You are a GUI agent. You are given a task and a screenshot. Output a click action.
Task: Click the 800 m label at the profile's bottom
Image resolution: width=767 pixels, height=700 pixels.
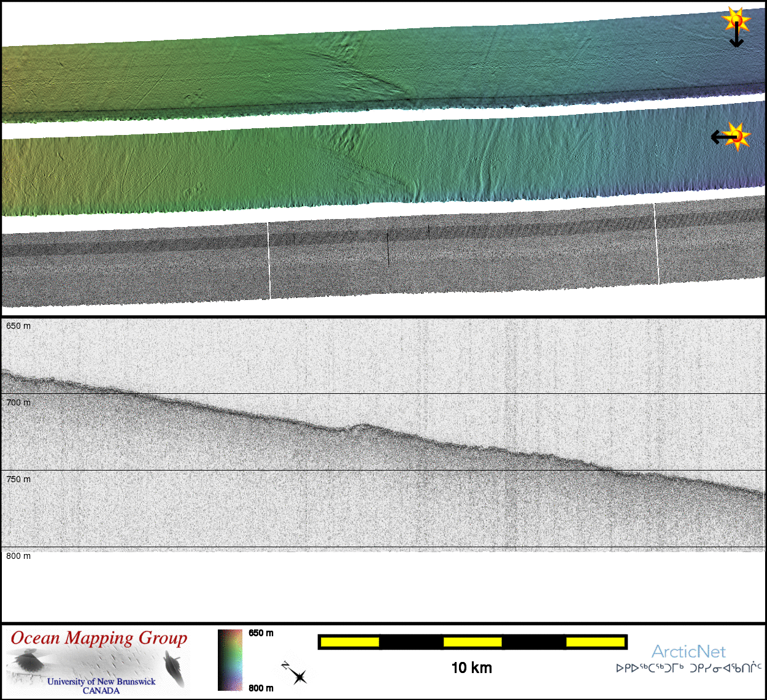point(18,556)
